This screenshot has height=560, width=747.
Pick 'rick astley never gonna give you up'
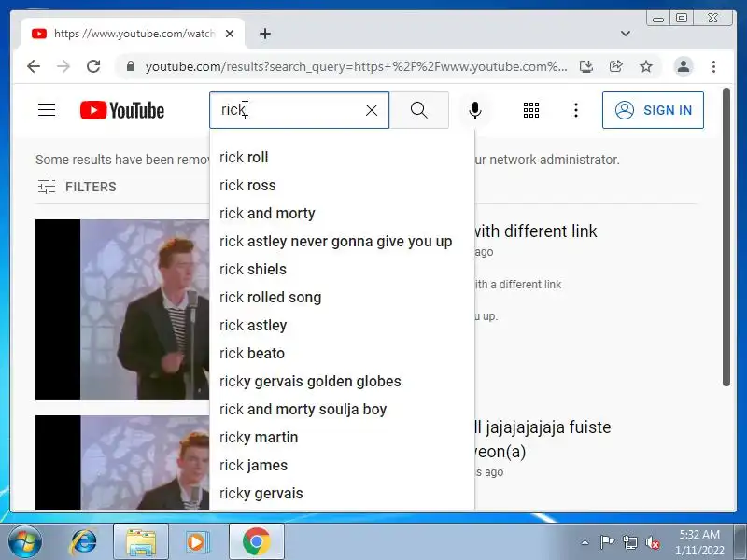tap(342, 242)
